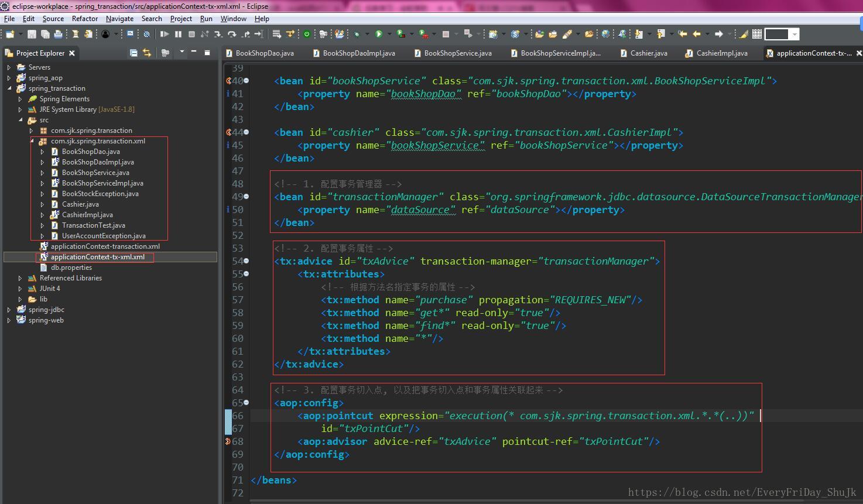Screen dimensions: 863x504
Task: Click the Drop to Frame icon
Action: tap(259, 34)
